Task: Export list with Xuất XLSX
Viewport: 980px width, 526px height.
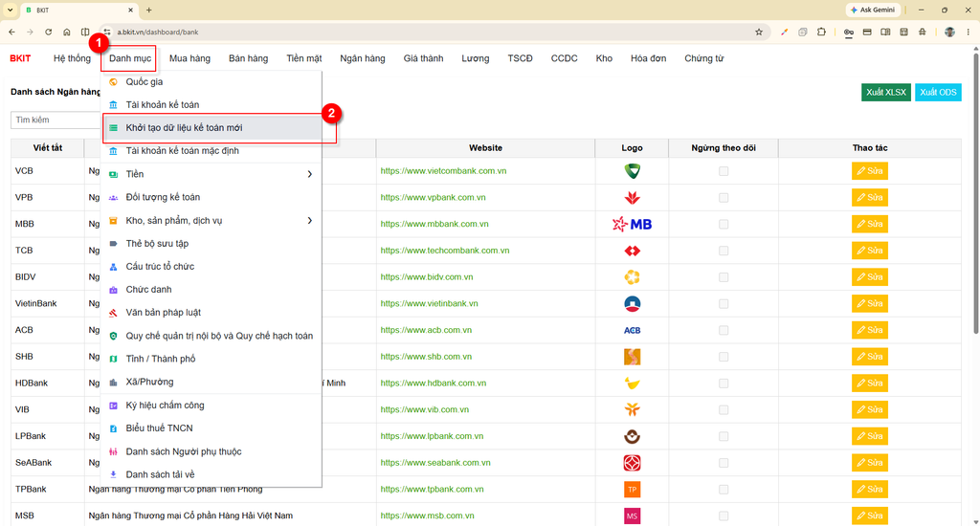Action: pyautogui.click(x=885, y=93)
